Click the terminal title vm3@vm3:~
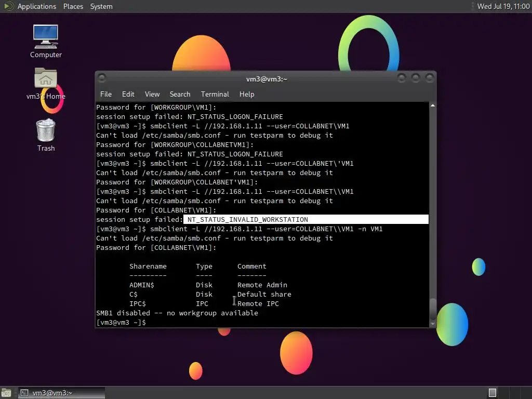 point(267,79)
